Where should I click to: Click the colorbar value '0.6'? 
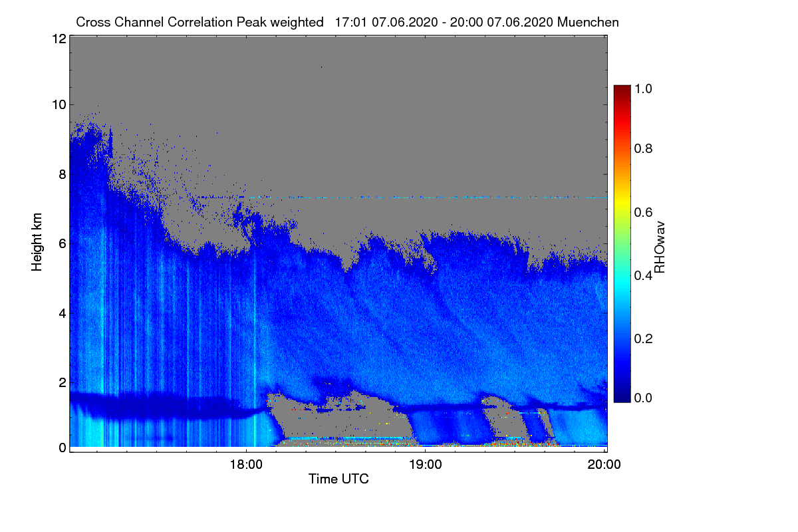pos(644,211)
